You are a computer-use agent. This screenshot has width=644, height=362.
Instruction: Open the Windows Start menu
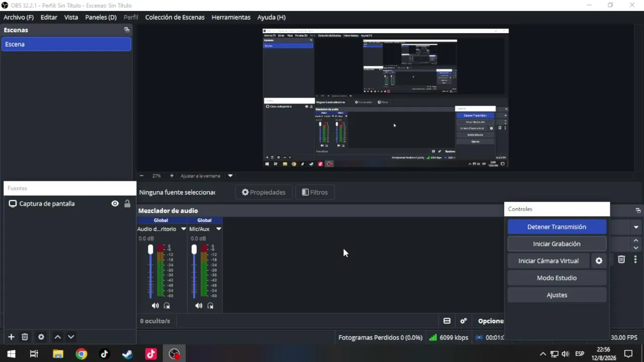(x=11, y=354)
